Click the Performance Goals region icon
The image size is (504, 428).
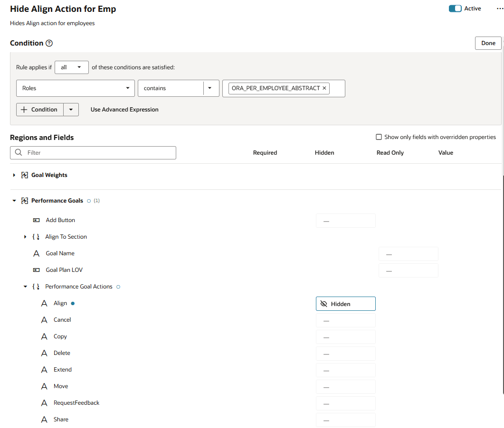point(24,200)
